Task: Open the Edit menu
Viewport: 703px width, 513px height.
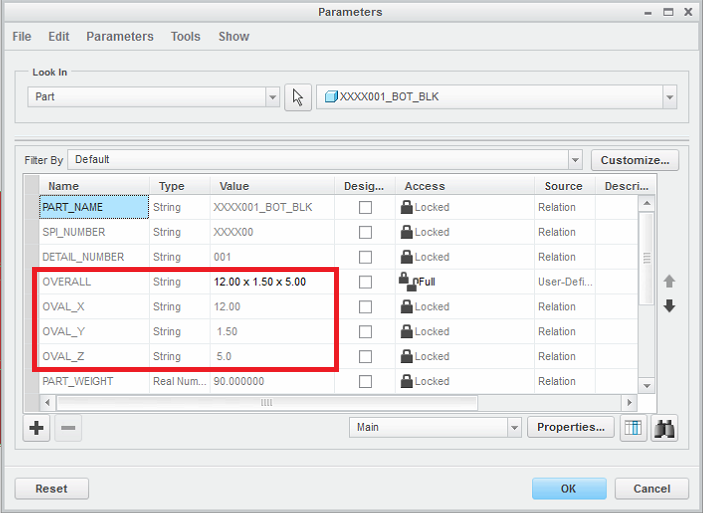Action: click(x=59, y=36)
